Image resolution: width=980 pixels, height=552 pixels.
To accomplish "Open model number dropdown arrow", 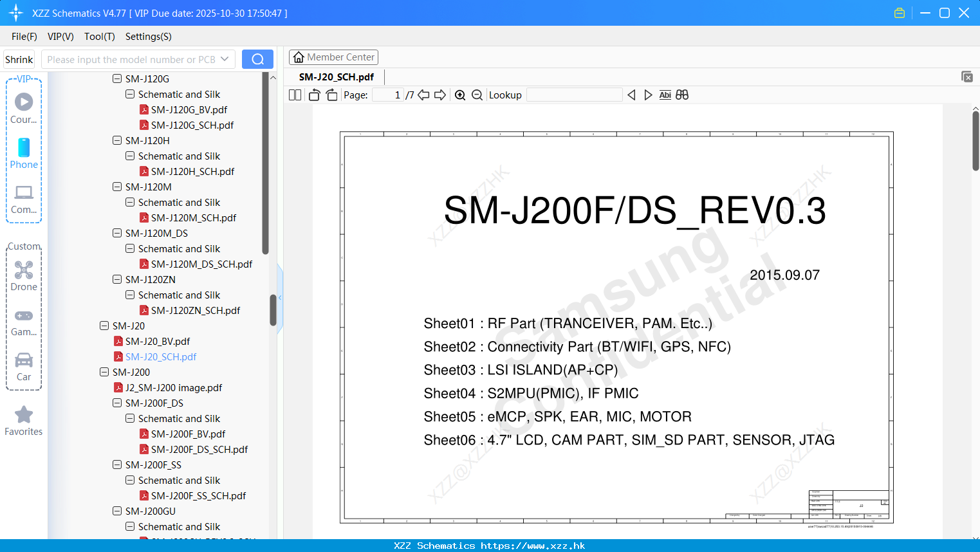I will click(x=225, y=59).
